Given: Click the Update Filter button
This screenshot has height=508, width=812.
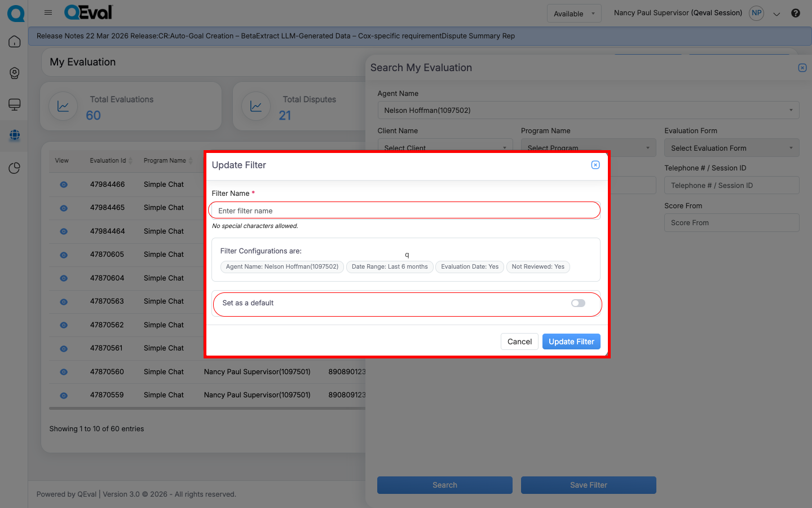Looking at the screenshot, I should point(571,341).
